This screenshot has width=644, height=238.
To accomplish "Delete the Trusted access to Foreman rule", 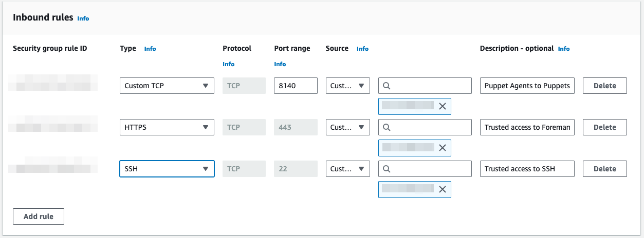I will click(x=604, y=127).
